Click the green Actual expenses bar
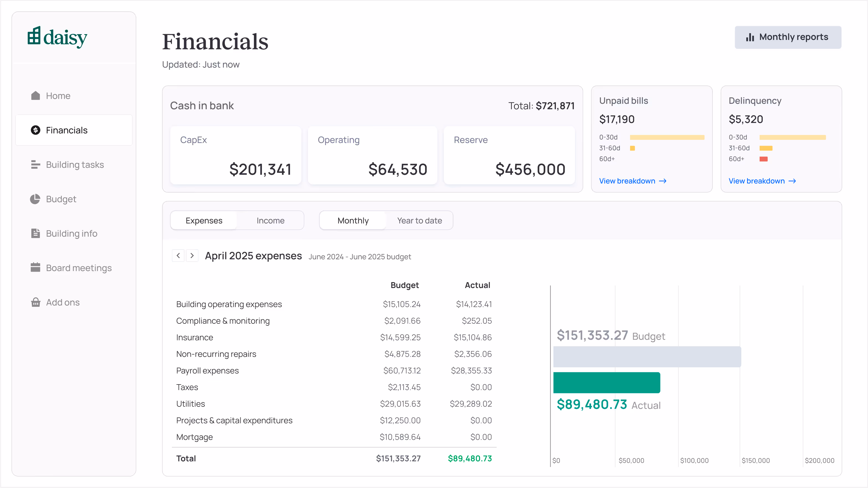868x488 pixels. click(x=607, y=383)
